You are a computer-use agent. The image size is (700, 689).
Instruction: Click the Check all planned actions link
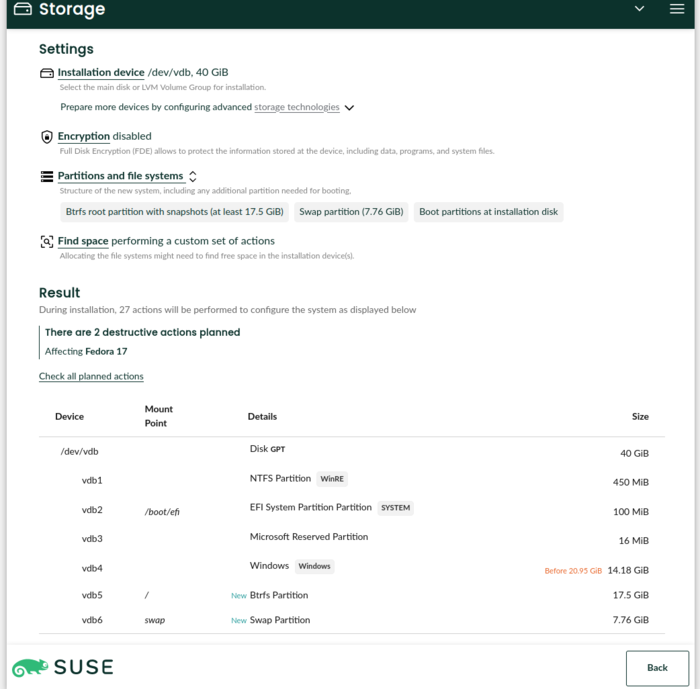(91, 376)
